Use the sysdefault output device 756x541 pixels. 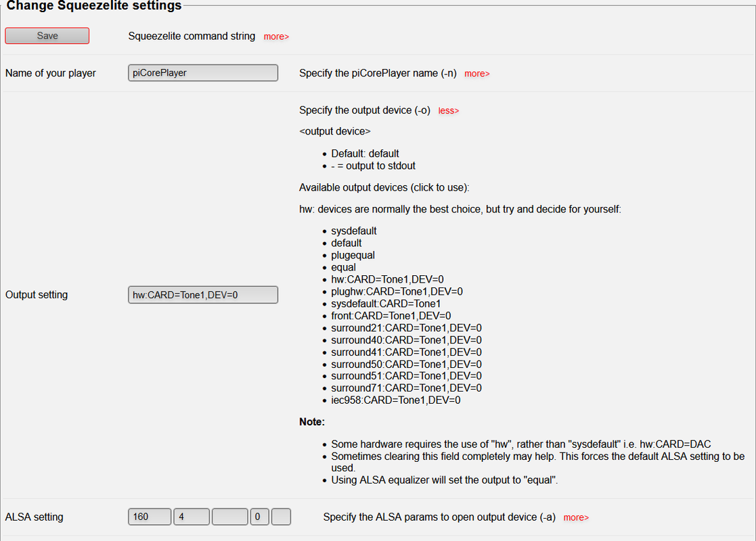pos(354,231)
